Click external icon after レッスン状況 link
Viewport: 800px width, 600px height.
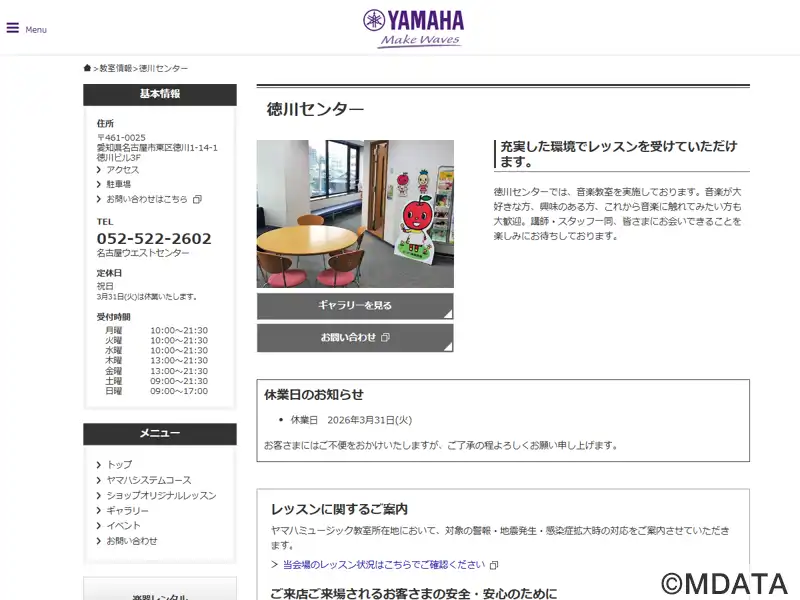pyautogui.click(x=494, y=565)
